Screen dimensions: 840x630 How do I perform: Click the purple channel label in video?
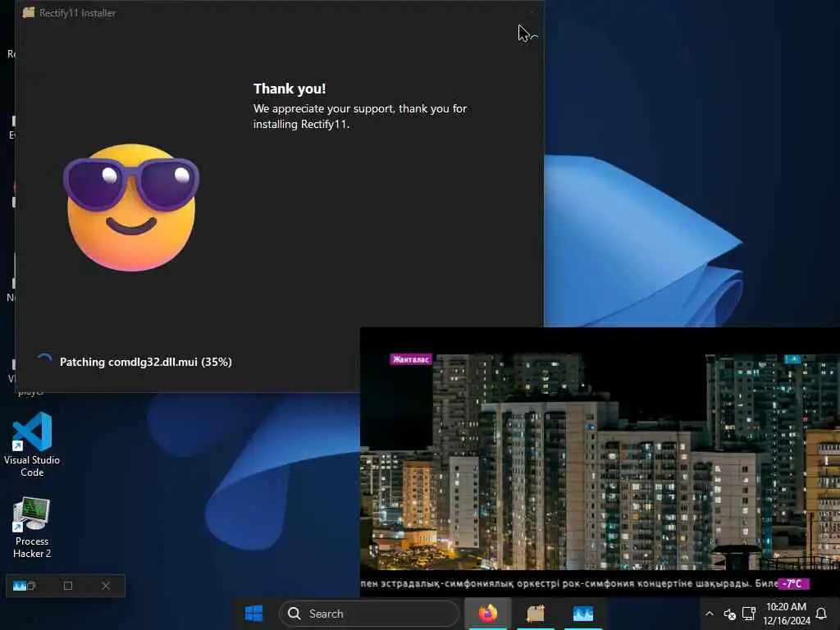(x=410, y=359)
